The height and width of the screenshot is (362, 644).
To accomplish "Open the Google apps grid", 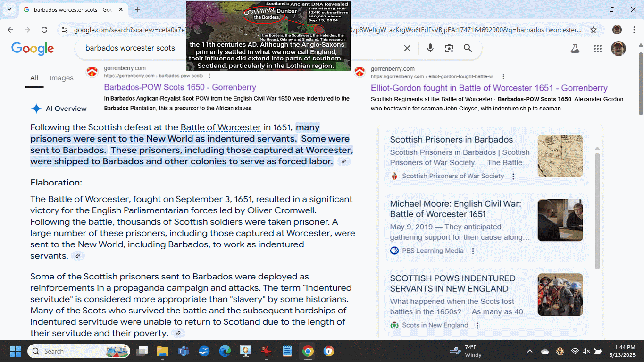I will click(598, 48).
